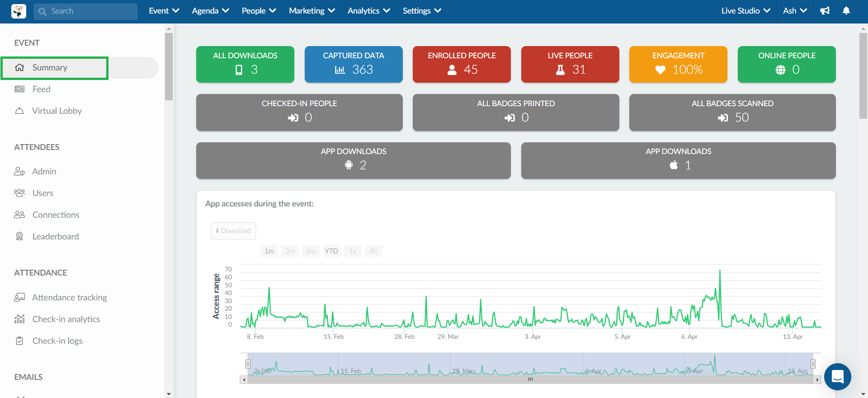Image resolution: width=868 pixels, height=398 pixels.
Task: Open Attendance tracking
Action: click(70, 297)
